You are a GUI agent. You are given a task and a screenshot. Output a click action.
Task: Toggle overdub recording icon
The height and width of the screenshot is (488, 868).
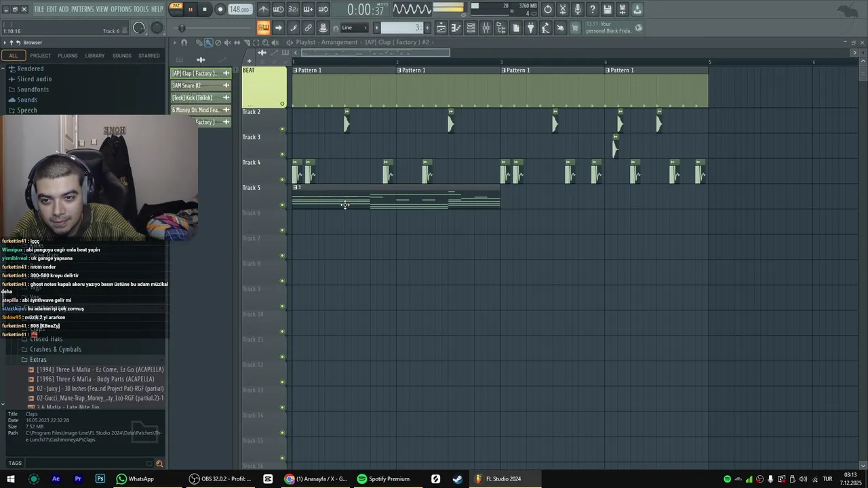click(309, 9)
